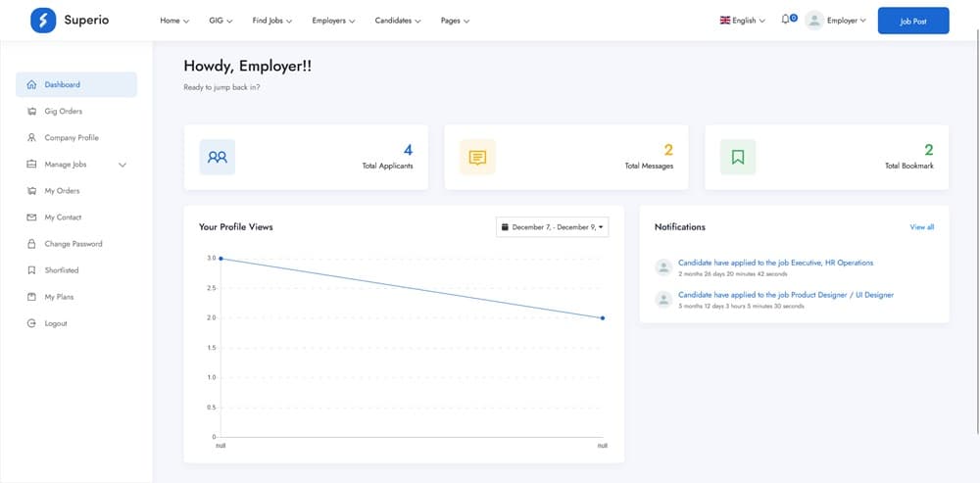The image size is (980, 483).
Task: Open the Executive, HR Operations notification
Action: [775, 263]
